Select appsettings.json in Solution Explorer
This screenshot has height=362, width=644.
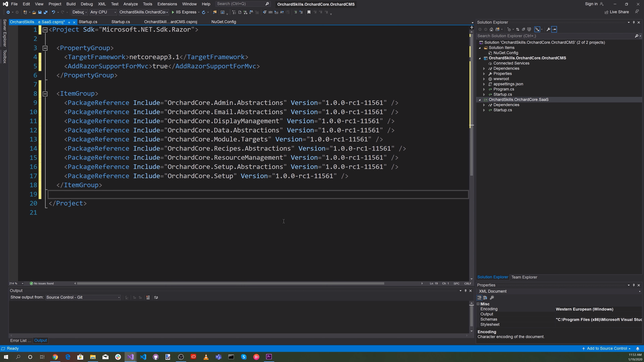point(508,84)
